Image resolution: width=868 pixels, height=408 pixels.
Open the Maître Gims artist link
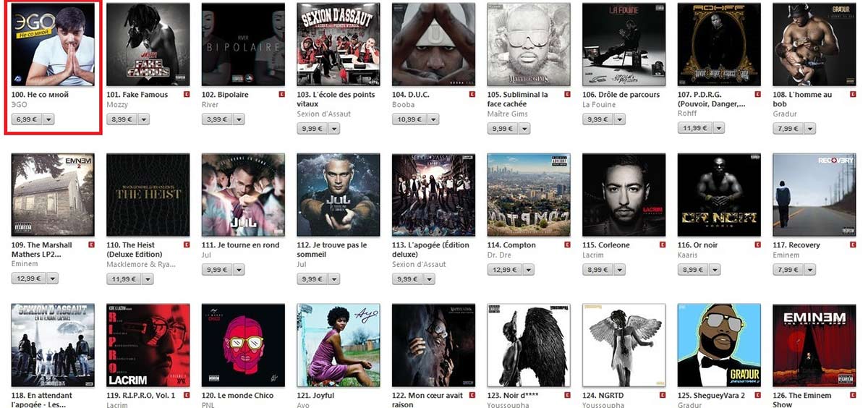[x=508, y=114]
